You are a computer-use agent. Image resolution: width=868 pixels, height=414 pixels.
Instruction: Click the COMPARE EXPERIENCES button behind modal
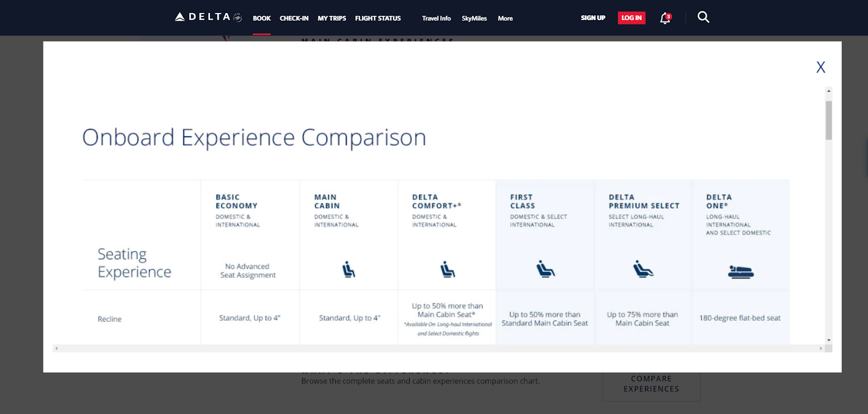point(652,384)
